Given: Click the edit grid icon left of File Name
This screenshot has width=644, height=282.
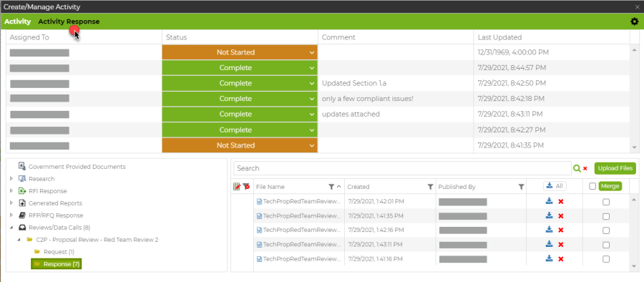Looking at the screenshot, I should (x=237, y=187).
